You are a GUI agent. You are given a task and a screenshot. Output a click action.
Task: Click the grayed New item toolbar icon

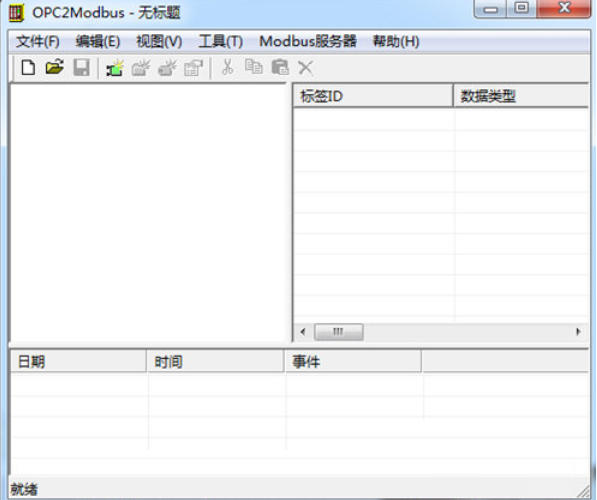(167, 68)
